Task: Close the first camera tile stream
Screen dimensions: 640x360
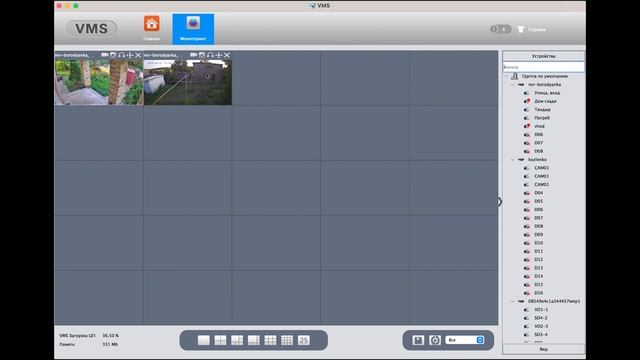Action: tap(138, 55)
